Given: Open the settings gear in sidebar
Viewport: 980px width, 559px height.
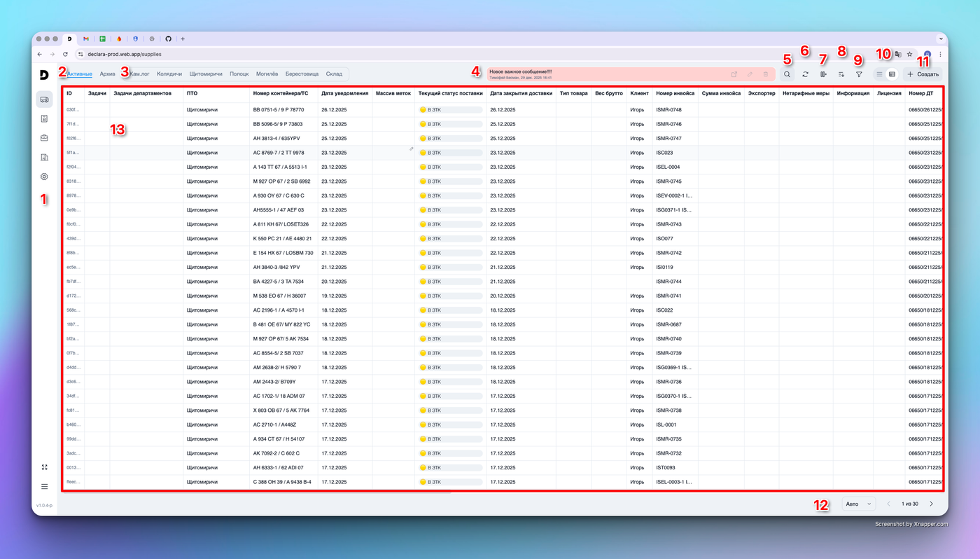Looking at the screenshot, I should click(44, 177).
